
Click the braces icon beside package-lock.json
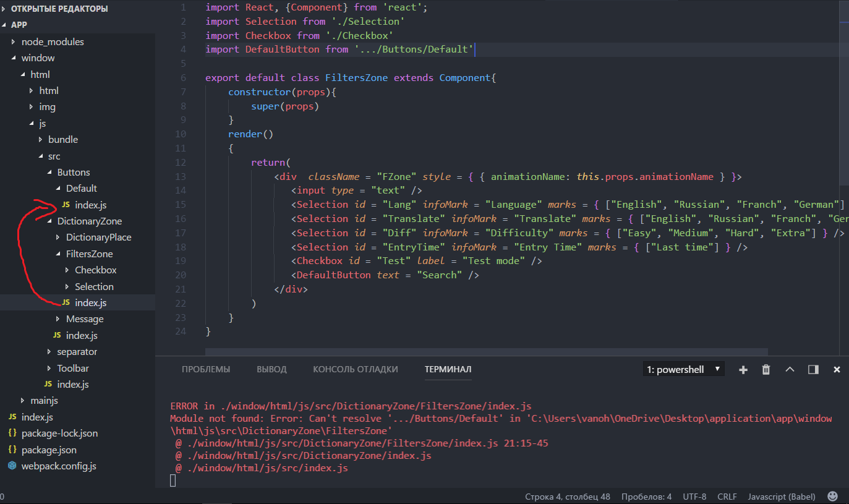[12, 433]
